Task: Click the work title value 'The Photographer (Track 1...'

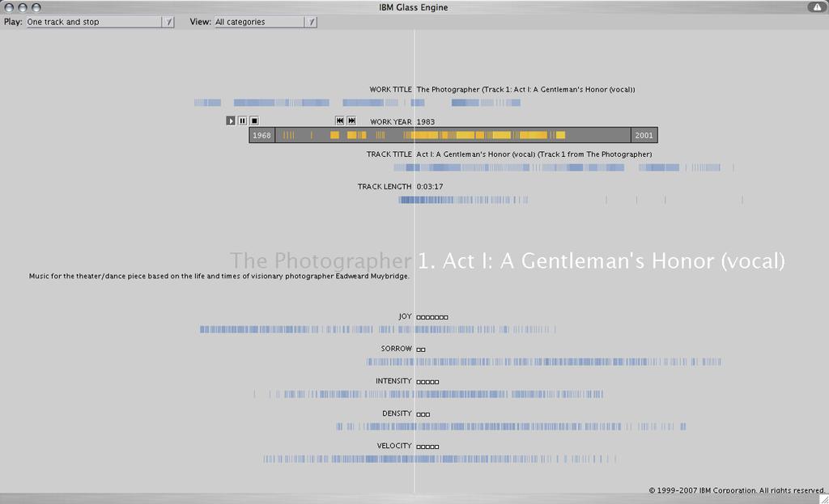Action: coord(526,90)
